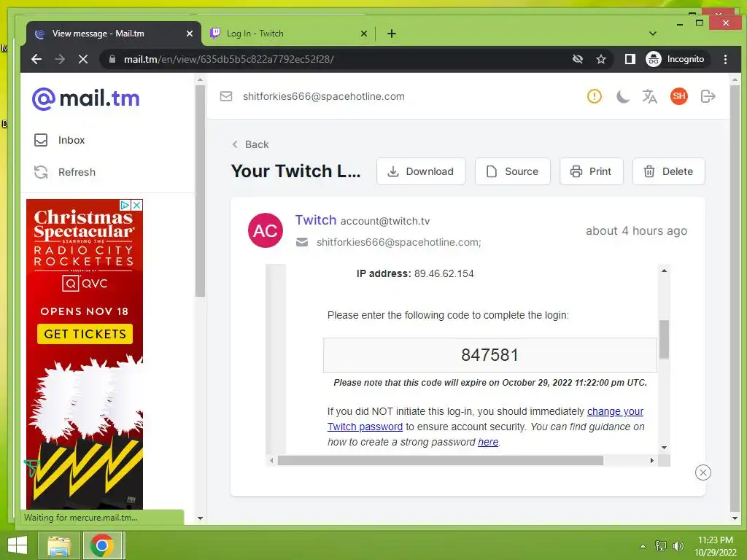Open the Chrome three-dot menu
The image size is (747, 560).
pos(725,59)
